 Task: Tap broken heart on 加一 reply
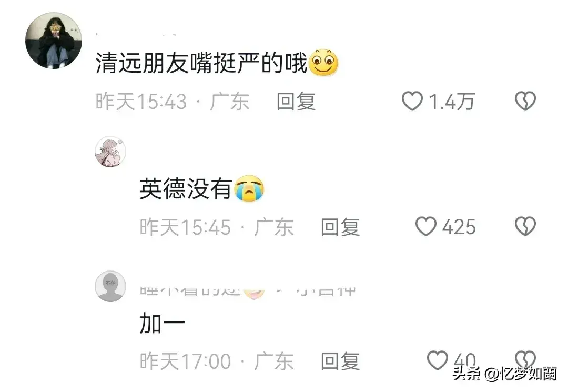tap(525, 360)
